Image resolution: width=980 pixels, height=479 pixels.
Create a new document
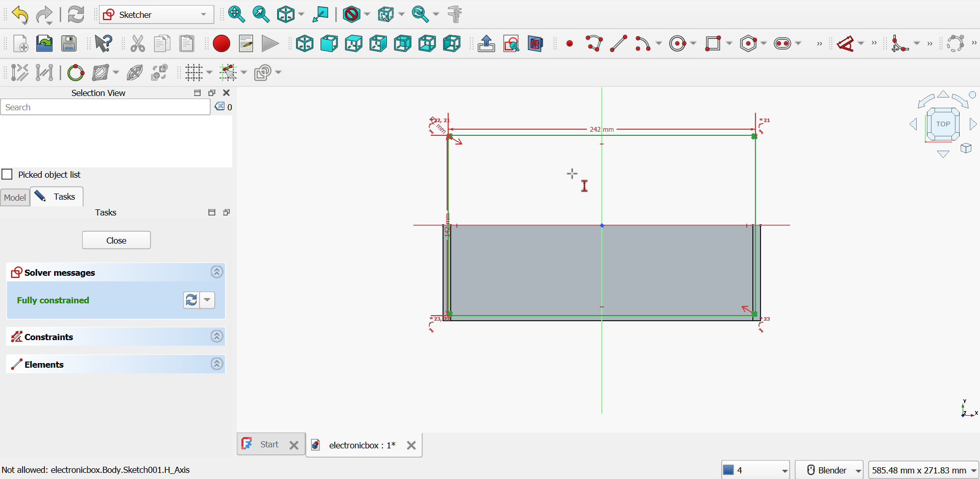tap(20, 44)
